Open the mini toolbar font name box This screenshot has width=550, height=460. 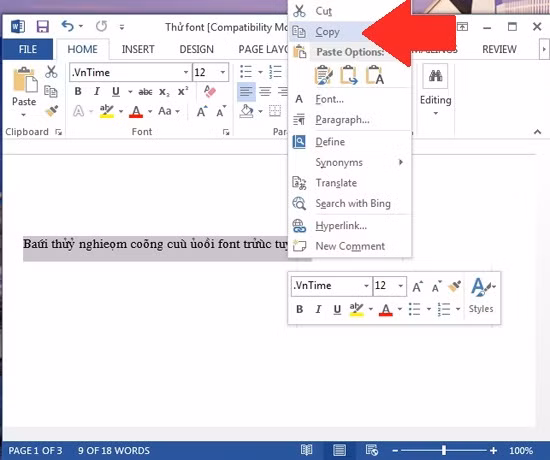pos(331,286)
